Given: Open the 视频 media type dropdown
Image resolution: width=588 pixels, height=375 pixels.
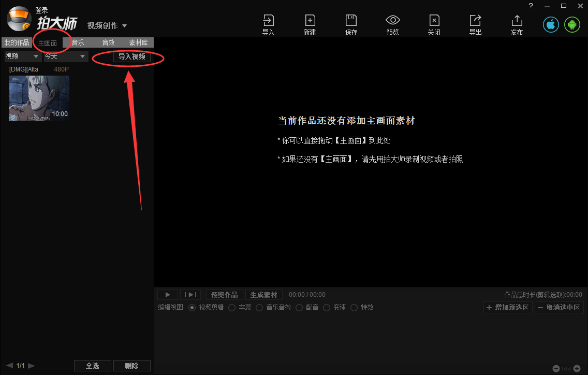Looking at the screenshot, I should (x=22, y=56).
